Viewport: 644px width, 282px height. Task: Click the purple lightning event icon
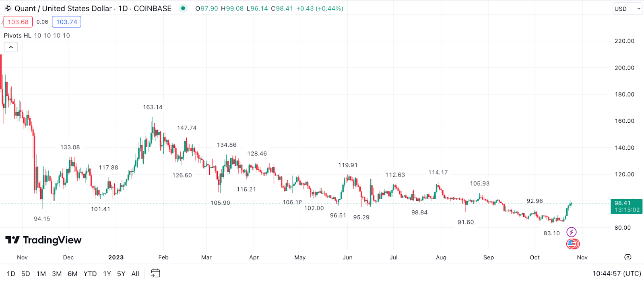pyautogui.click(x=572, y=232)
